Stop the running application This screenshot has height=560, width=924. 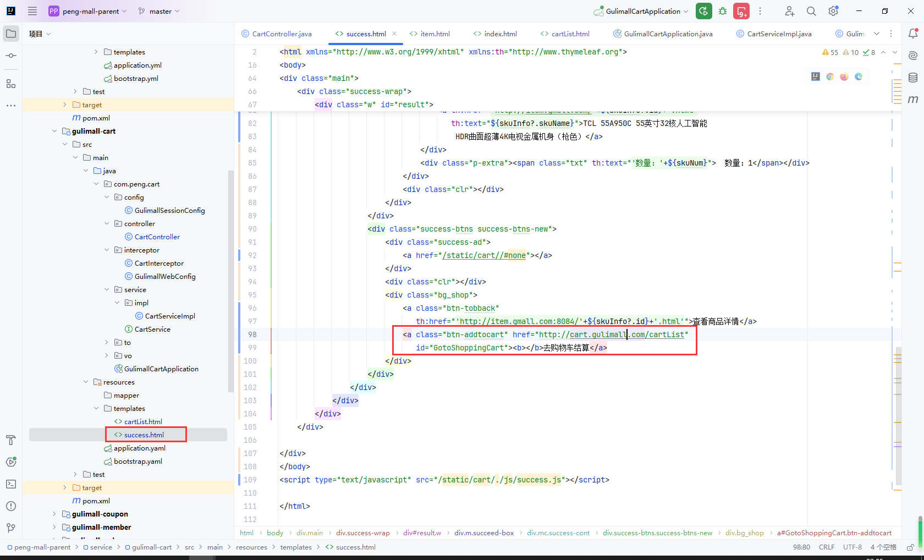741,11
